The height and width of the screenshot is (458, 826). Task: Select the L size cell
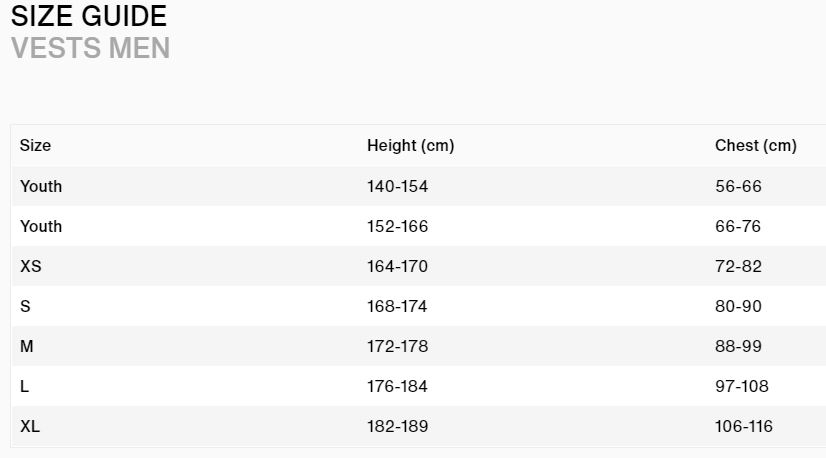[24, 386]
